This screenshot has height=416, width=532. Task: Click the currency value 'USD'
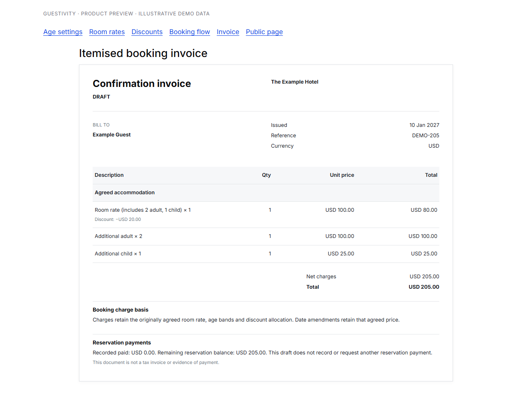434,146
